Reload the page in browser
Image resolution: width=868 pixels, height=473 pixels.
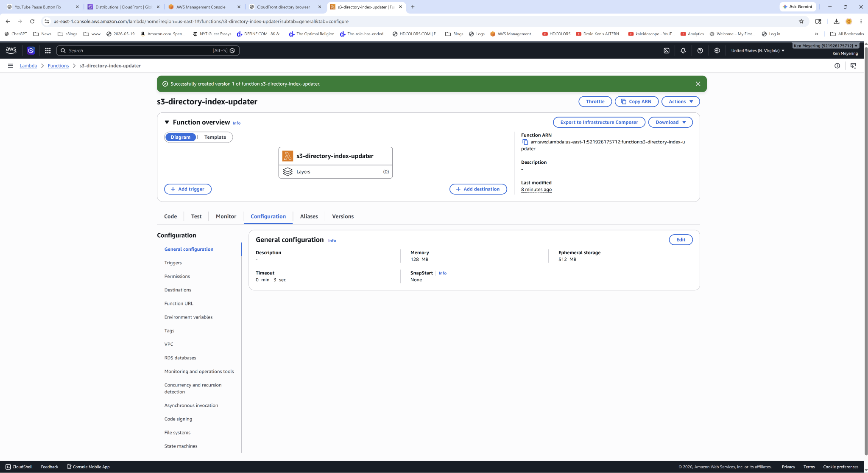tap(32, 21)
